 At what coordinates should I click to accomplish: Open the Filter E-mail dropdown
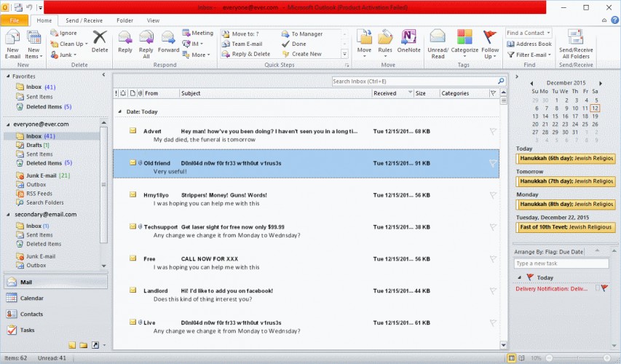529,55
